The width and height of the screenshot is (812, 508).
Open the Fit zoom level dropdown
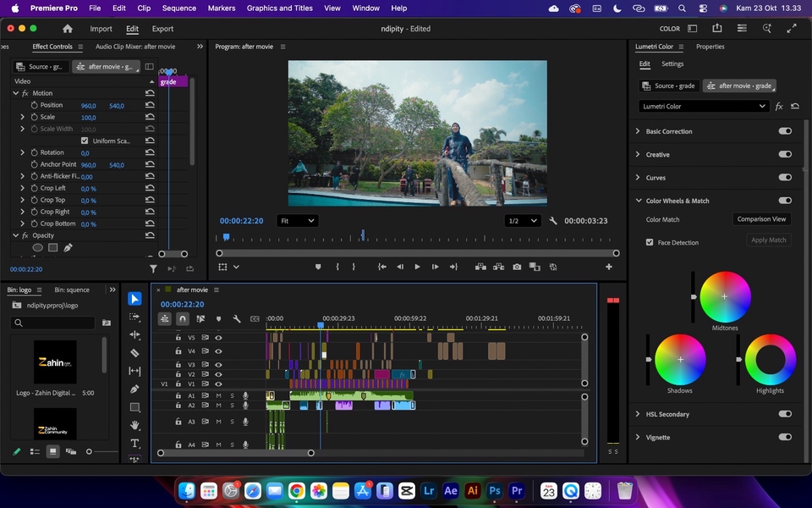[x=297, y=221]
